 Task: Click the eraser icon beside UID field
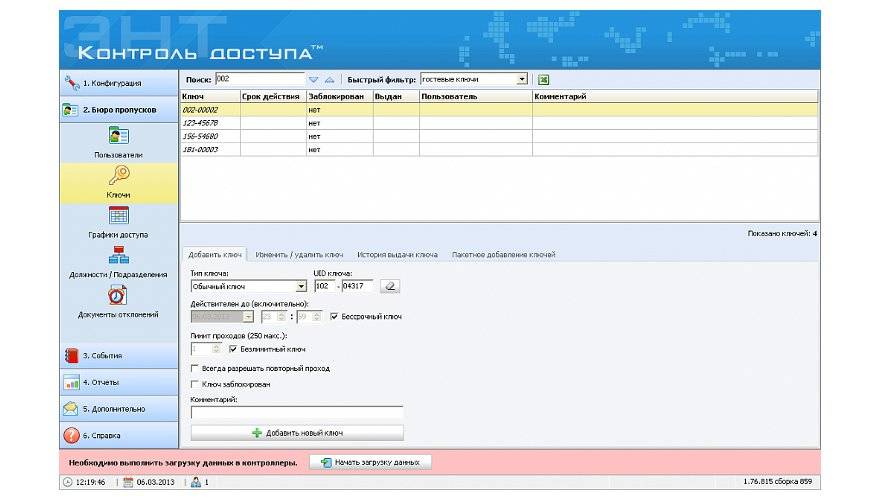coord(391,286)
